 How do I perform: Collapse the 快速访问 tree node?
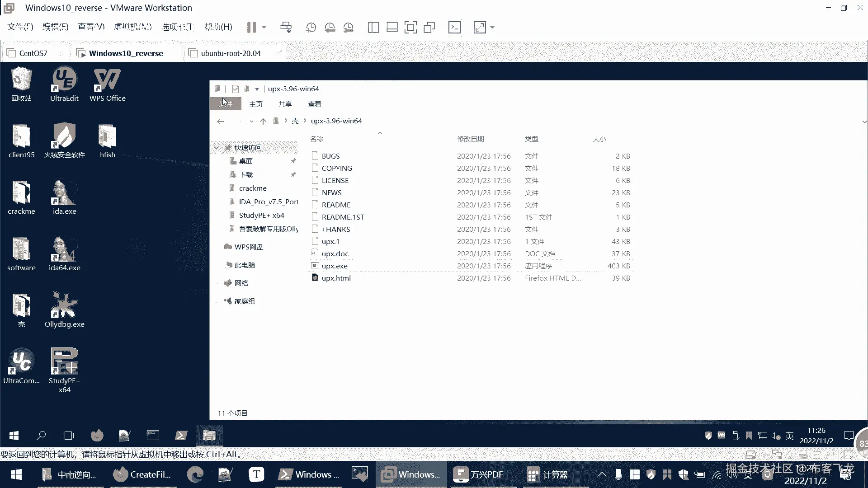217,148
